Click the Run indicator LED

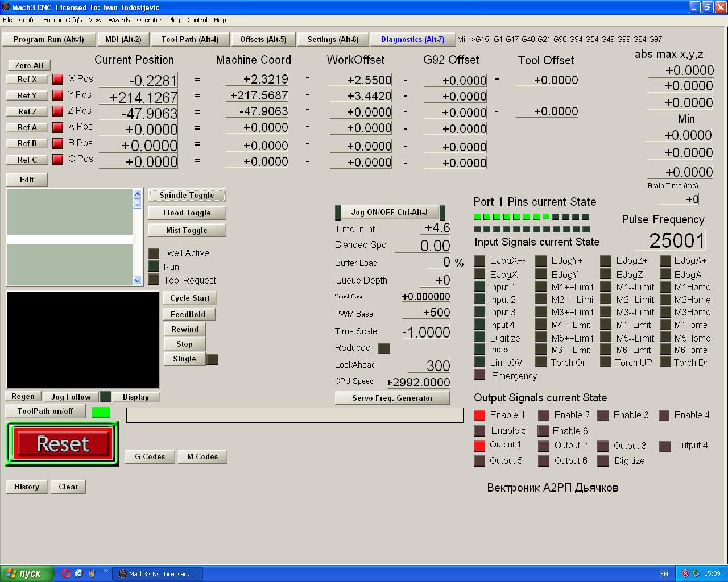coord(153,266)
